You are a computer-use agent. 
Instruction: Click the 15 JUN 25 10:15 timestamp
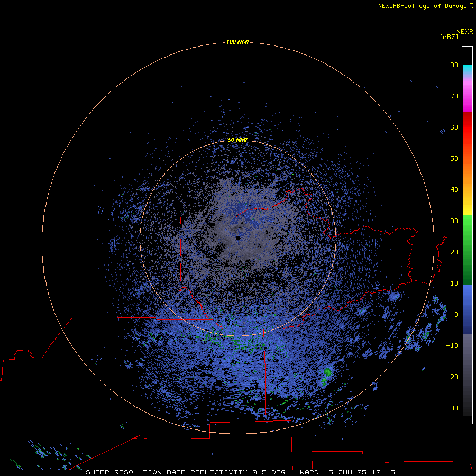click(x=360, y=472)
